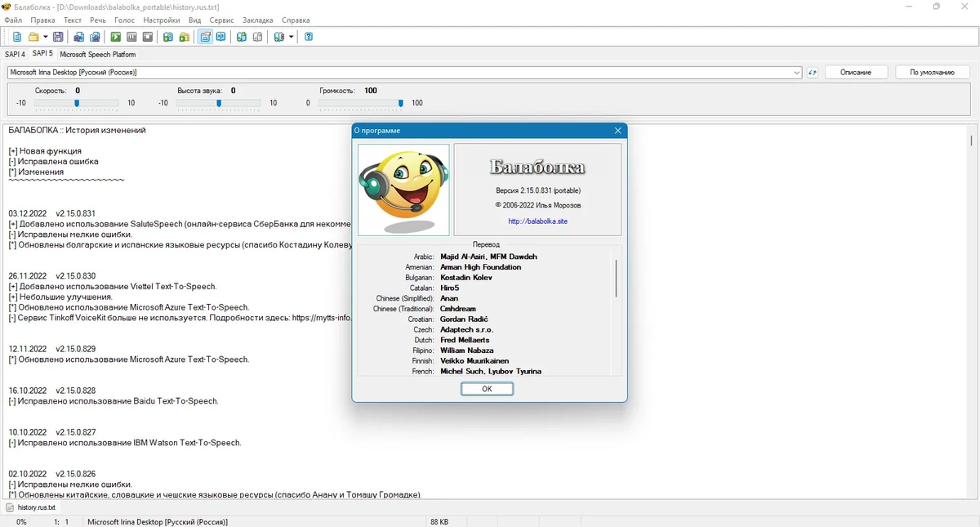The image size is (980, 527).
Task: Expand the Microsoft Irina Desktop voice dropdown
Action: 797,72
